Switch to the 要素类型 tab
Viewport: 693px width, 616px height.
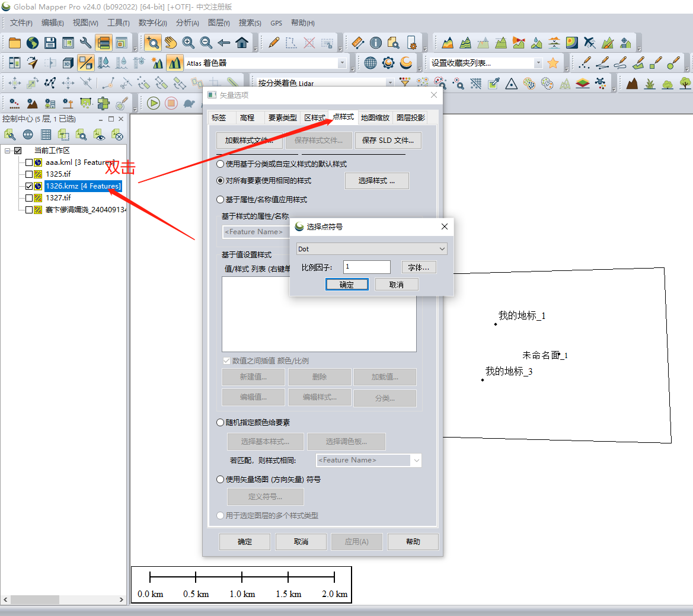pos(282,117)
